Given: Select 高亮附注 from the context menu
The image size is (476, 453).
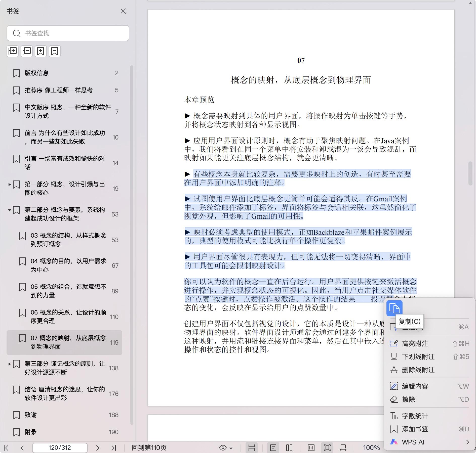Looking at the screenshot, I should (415, 344).
